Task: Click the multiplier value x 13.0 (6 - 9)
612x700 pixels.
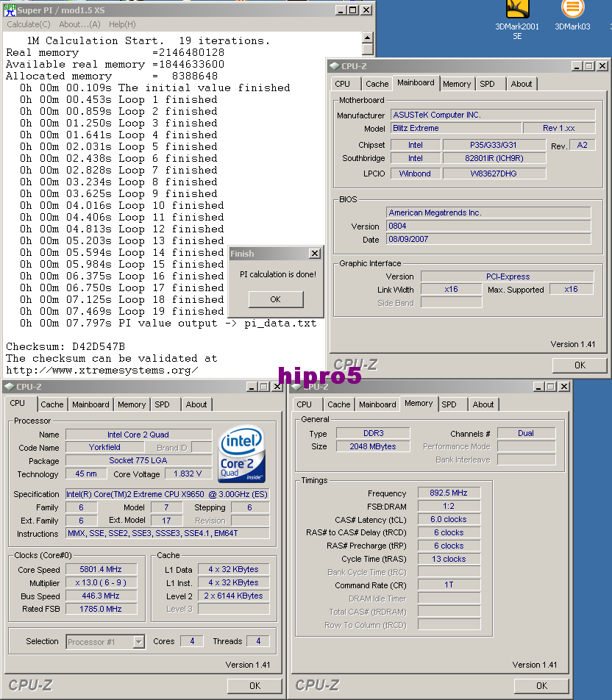Action: tap(101, 582)
